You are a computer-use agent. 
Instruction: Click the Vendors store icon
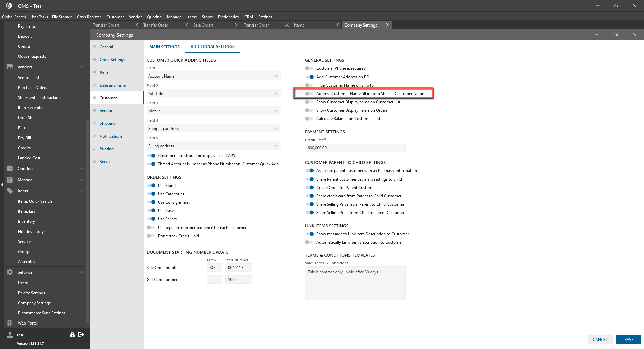10,67
